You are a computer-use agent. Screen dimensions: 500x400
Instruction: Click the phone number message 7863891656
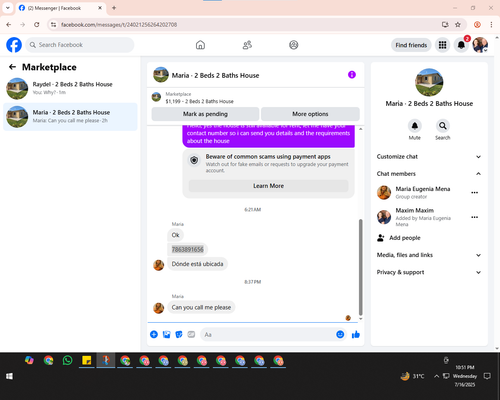(188, 249)
